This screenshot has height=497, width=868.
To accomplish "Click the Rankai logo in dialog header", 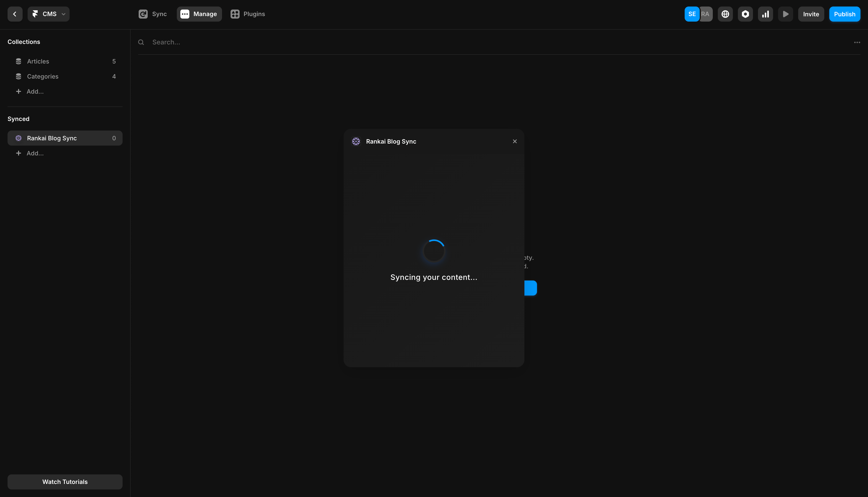I will [356, 141].
